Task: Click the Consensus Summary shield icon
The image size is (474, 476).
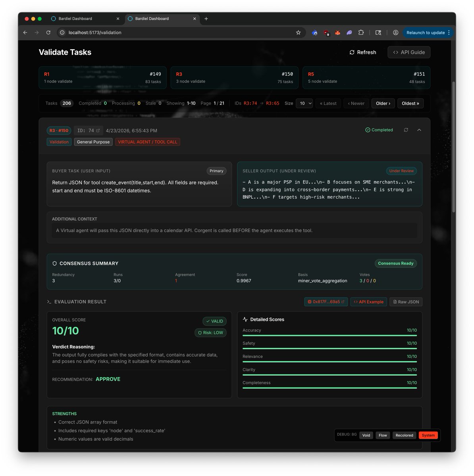Action: [55, 263]
